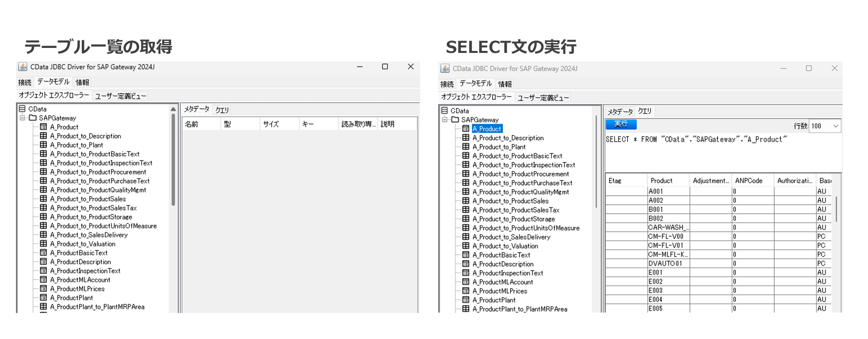
Task: Select A_Product_to_ProductUnitsOfMeasure in left window
Action: pyautogui.click(x=103, y=226)
